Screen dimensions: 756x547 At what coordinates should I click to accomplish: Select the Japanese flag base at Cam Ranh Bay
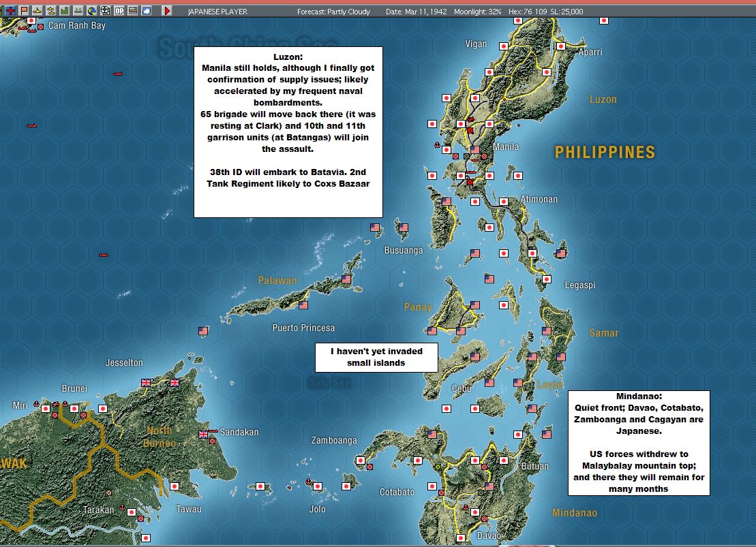[31, 20]
